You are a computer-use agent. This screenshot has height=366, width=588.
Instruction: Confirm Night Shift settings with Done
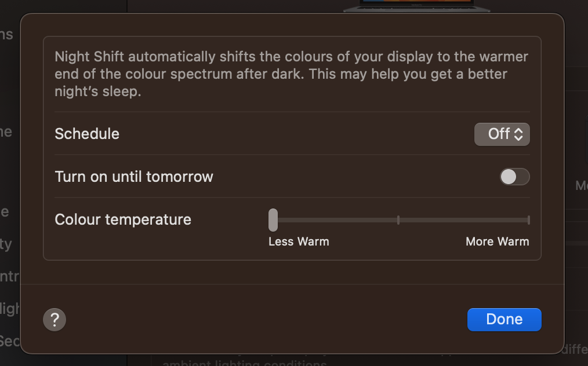[x=504, y=320]
